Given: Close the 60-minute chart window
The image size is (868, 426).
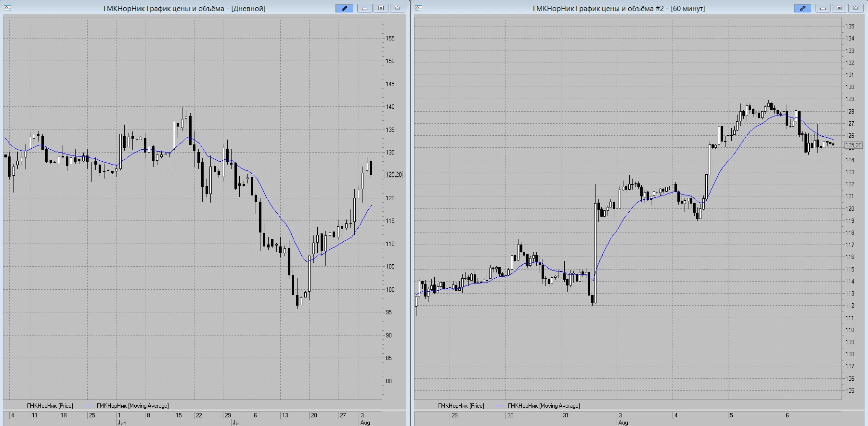Looking at the screenshot, I should click(x=855, y=8).
